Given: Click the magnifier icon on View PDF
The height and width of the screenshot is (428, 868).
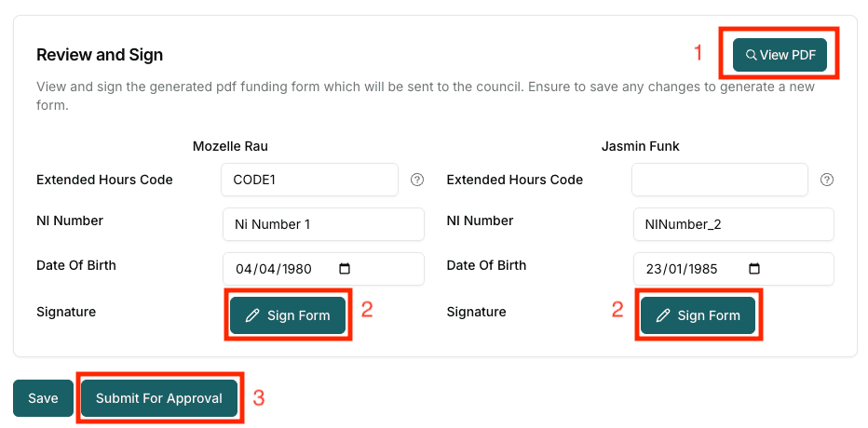Looking at the screenshot, I should click(751, 56).
